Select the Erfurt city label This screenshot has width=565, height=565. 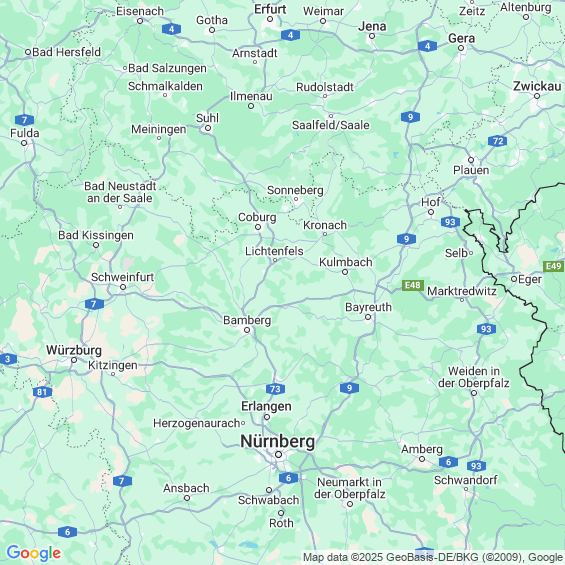(x=270, y=9)
